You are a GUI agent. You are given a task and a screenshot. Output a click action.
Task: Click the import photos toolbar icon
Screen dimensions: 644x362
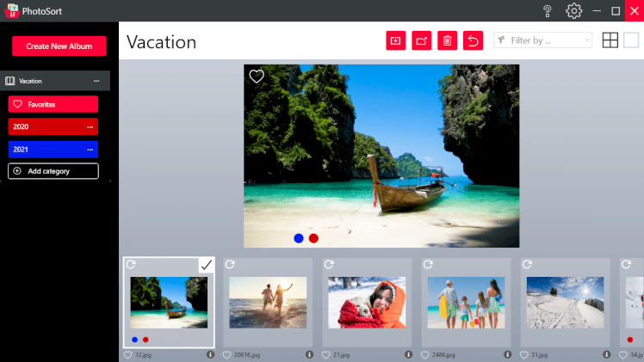(x=395, y=40)
